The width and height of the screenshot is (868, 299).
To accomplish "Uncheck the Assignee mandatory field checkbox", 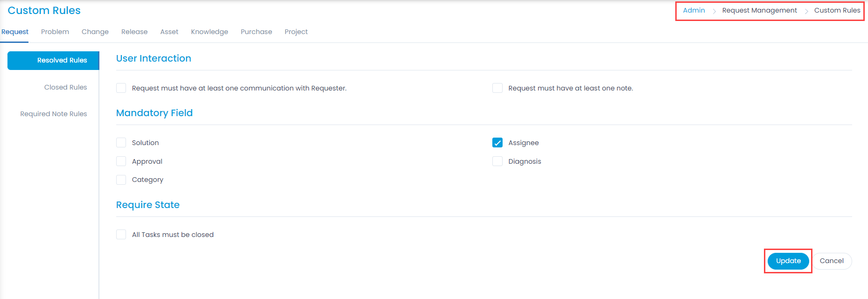I will 497,143.
